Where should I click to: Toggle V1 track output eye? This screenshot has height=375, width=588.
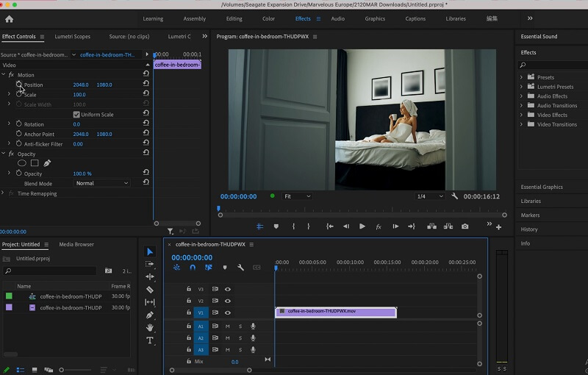coord(228,312)
